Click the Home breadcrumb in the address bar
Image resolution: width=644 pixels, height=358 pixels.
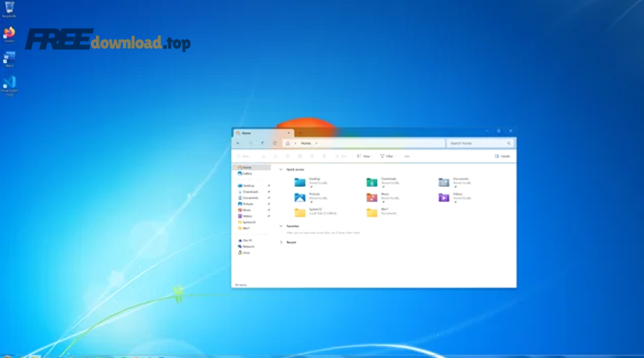(306, 143)
